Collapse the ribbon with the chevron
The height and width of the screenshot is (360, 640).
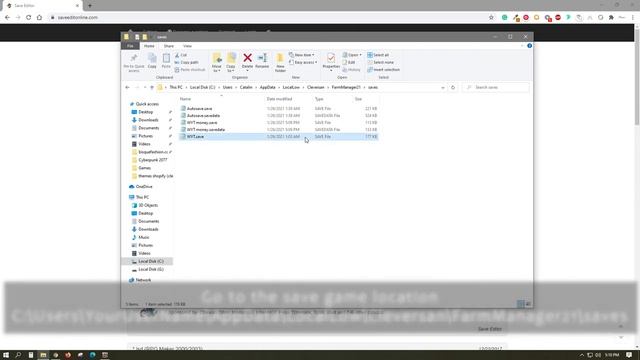click(x=522, y=46)
